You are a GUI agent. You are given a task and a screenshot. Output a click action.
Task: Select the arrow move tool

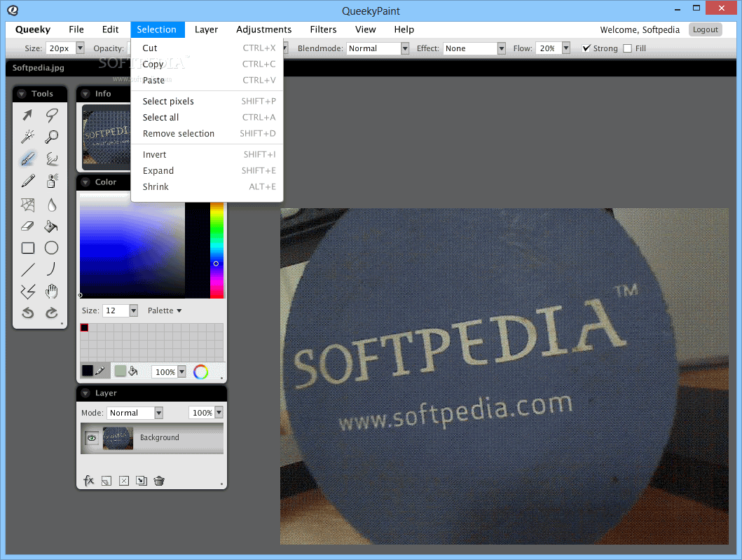[27, 114]
